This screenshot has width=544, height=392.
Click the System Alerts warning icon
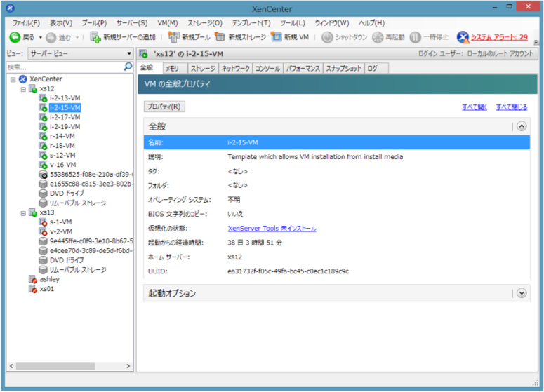[463, 37]
